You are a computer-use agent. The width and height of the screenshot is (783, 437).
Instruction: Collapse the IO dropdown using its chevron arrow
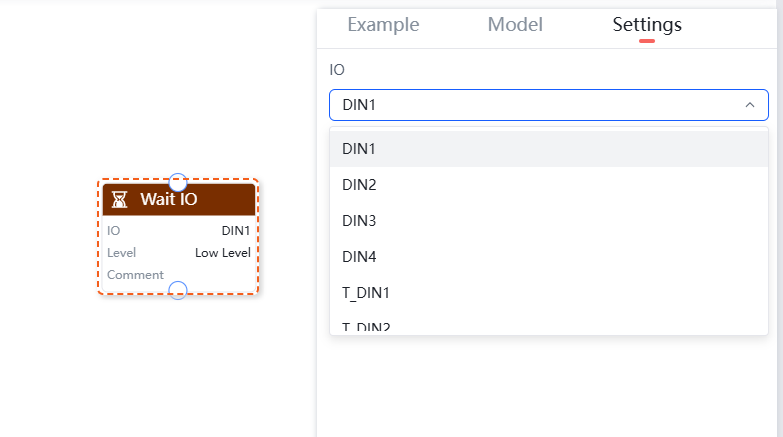(750, 105)
